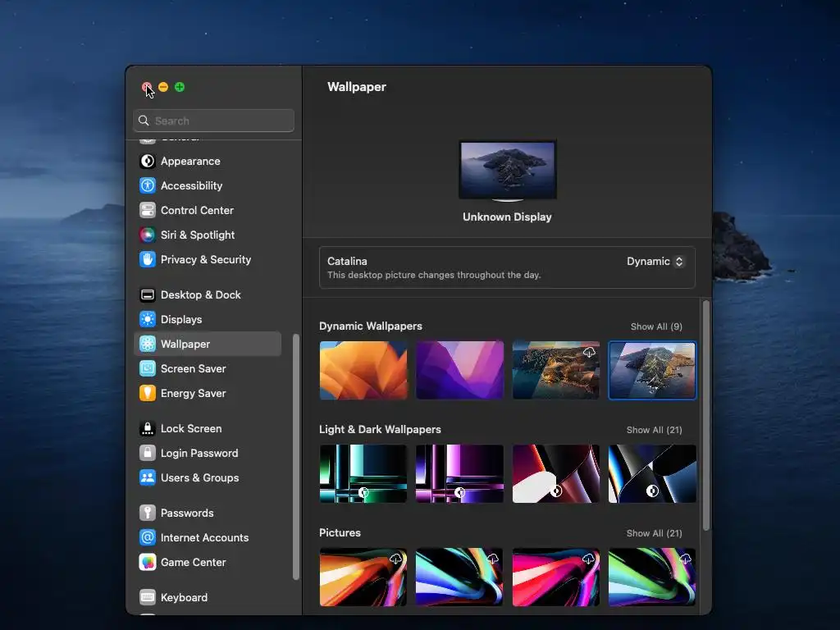Select the Keyboard label
Screen dimensions: 840x630
click(x=184, y=597)
